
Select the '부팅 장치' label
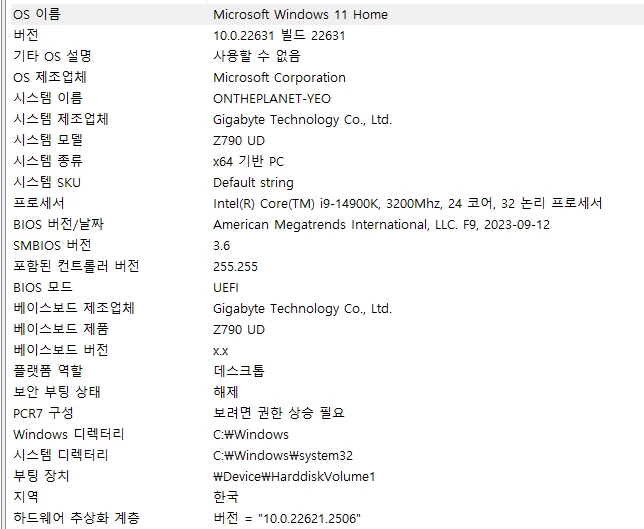[41, 476]
